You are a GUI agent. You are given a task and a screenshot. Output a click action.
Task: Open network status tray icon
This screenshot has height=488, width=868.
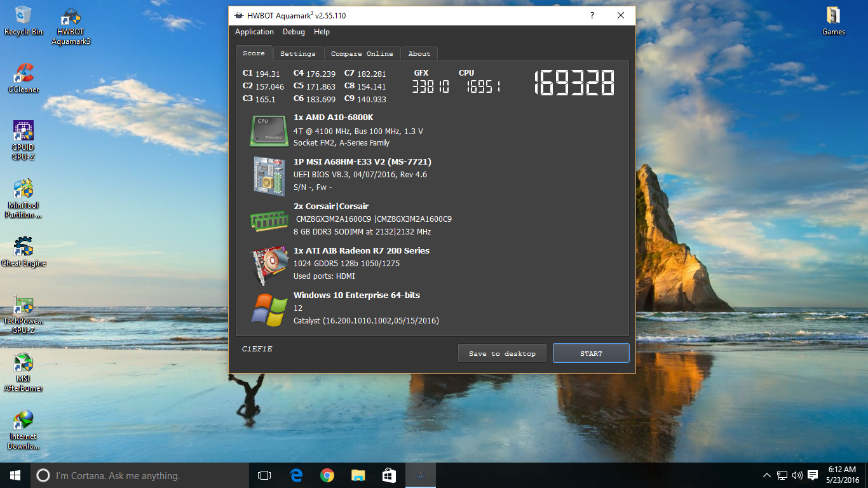coord(782,475)
